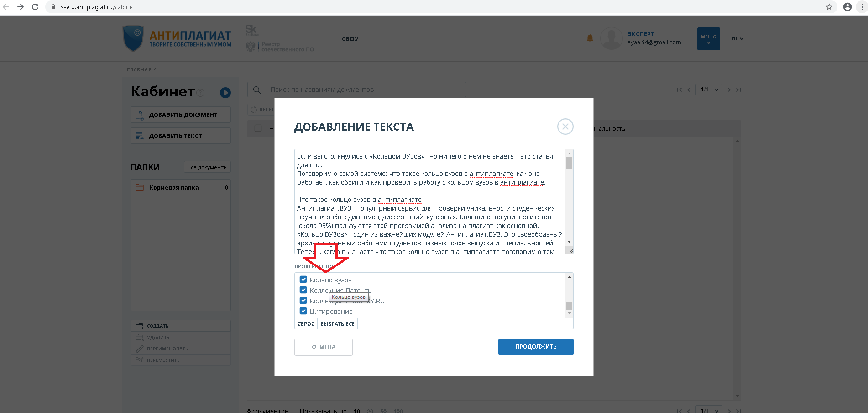Screen dimensions: 868x413
Task: Click the Цитирование label in list
Action: tap(331, 312)
